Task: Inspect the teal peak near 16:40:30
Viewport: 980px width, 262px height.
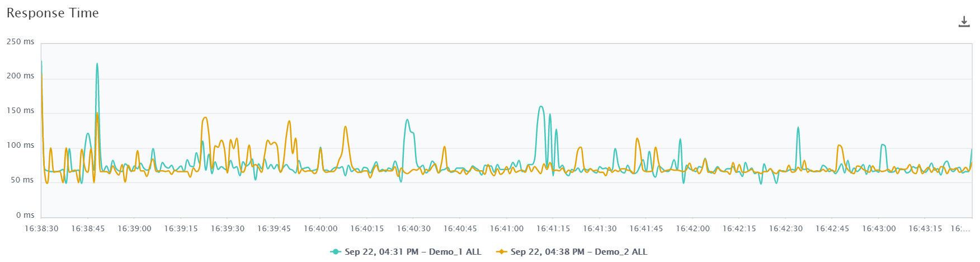Action: point(407,120)
